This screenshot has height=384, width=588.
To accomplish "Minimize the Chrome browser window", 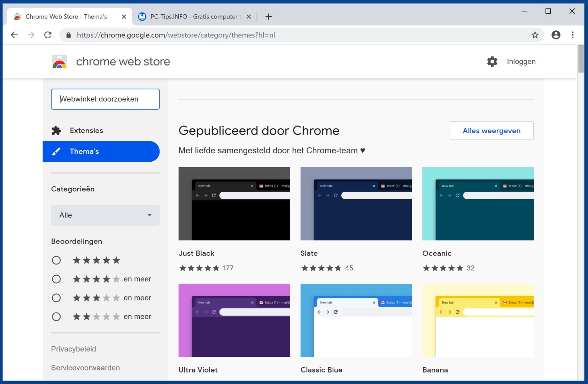I will (x=524, y=11).
